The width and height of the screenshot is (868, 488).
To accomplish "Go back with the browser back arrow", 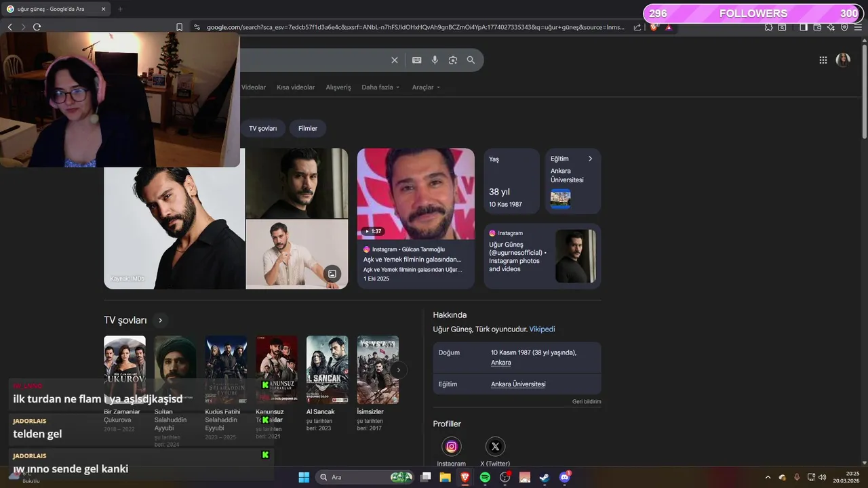I will [x=9, y=27].
